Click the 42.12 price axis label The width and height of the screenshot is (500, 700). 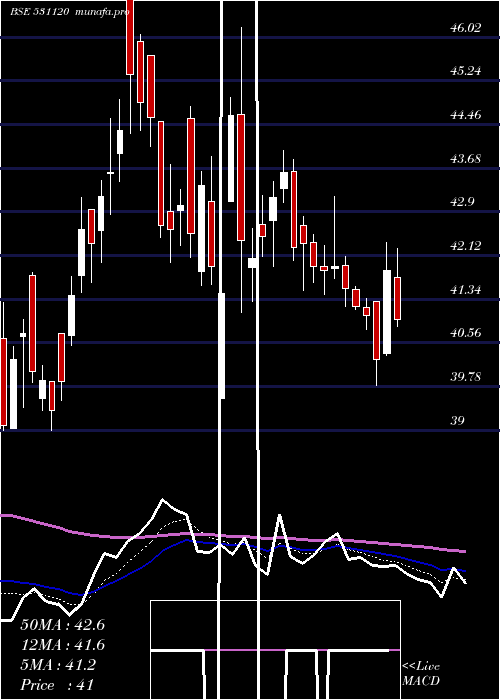tap(465, 246)
